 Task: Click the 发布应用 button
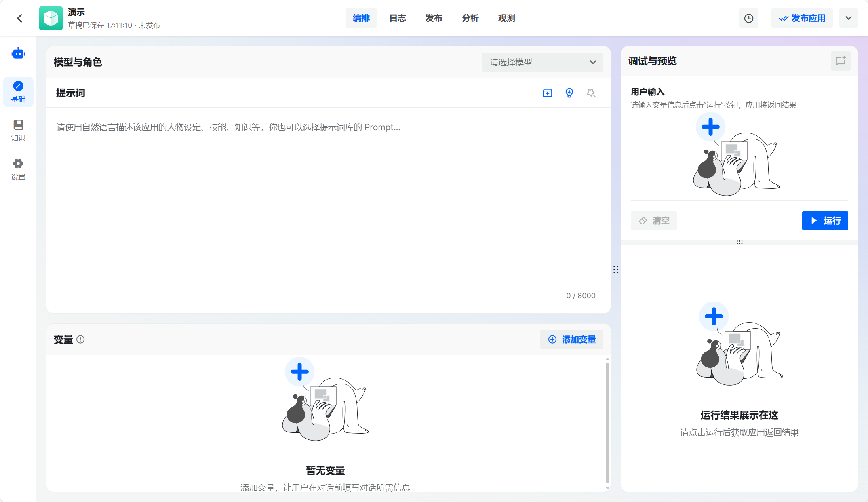802,18
